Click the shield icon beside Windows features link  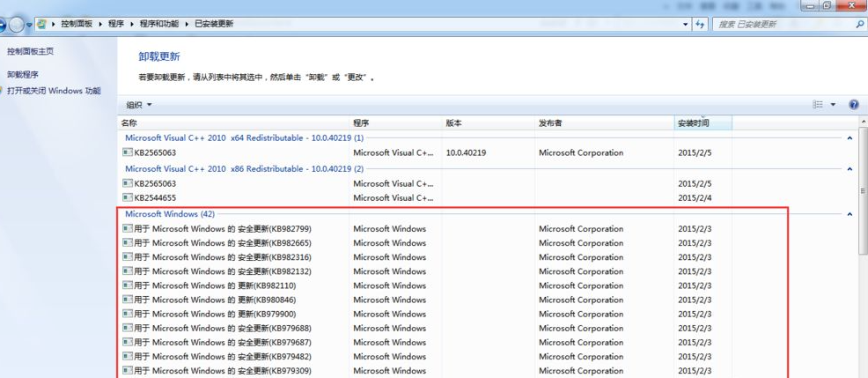point(2,90)
